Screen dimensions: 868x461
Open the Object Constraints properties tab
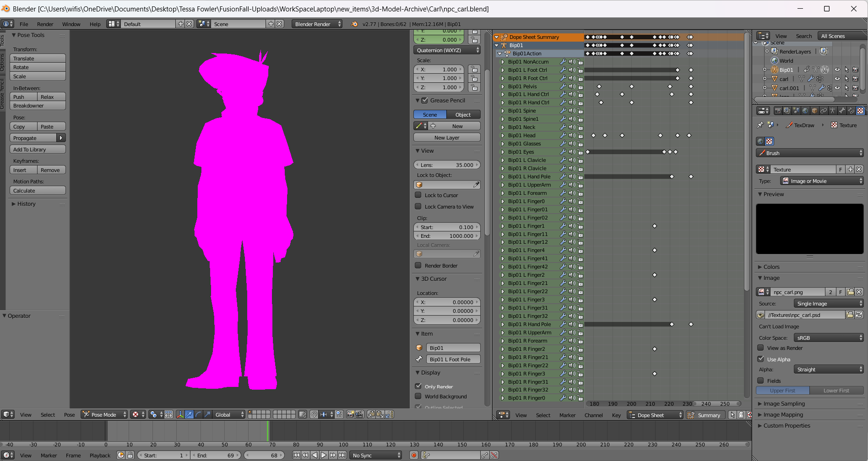824,110
